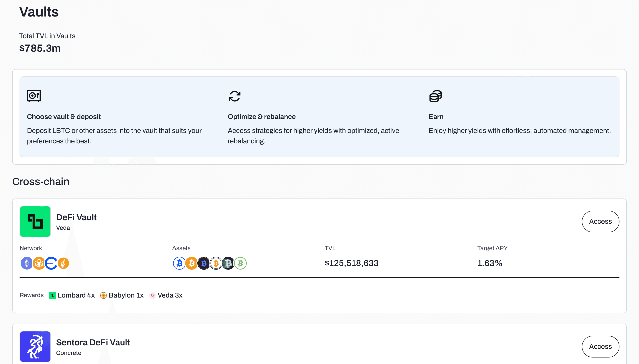Click the DeFi Vault title
The image size is (639, 364).
76,217
